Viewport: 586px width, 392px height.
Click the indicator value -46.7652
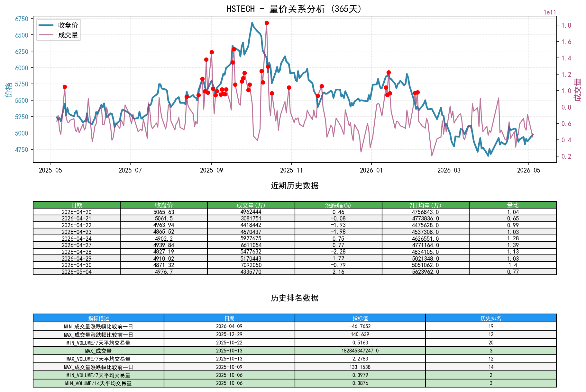(360, 326)
